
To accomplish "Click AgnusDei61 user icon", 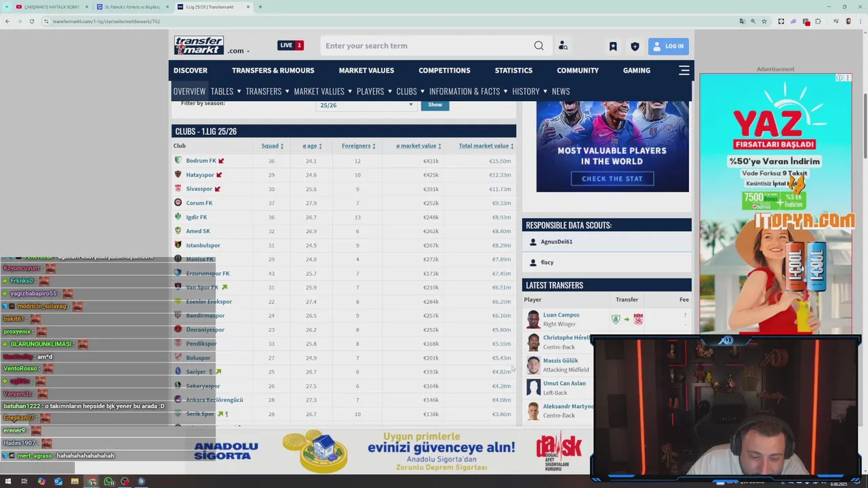I will (x=533, y=242).
